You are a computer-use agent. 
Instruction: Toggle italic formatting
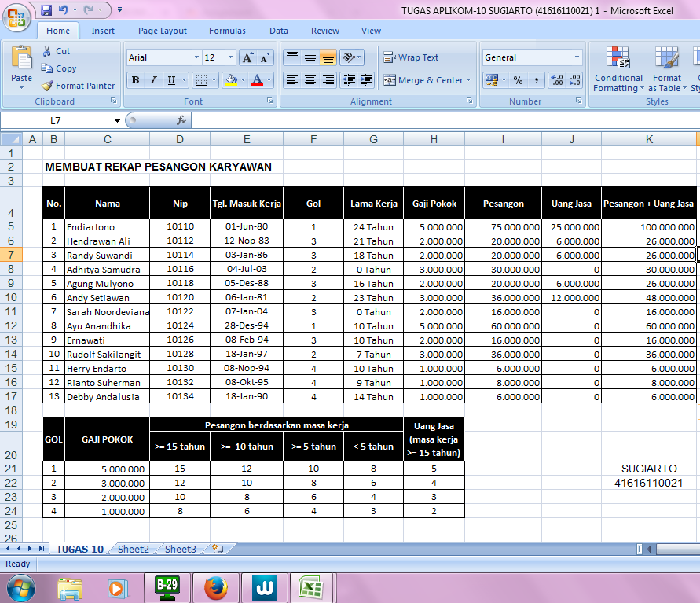(x=153, y=80)
